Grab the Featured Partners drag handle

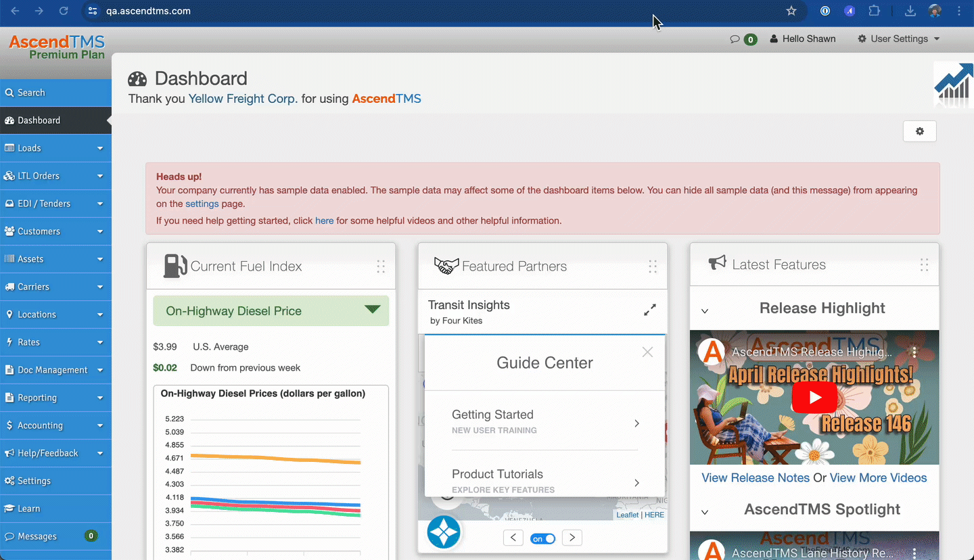coord(653,266)
